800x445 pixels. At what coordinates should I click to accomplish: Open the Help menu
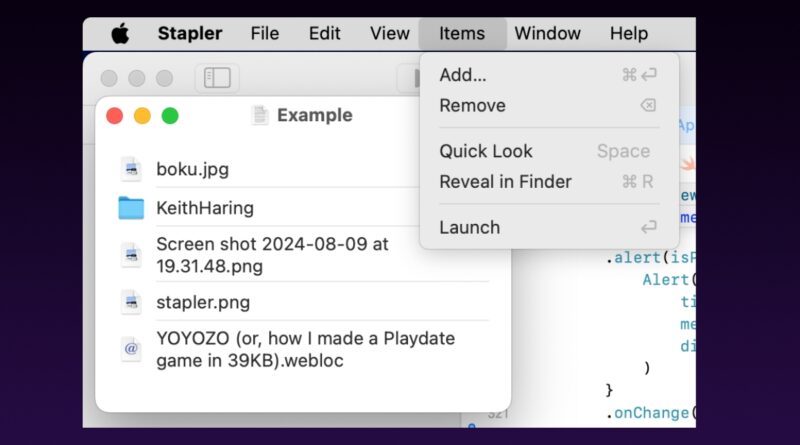[629, 34]
